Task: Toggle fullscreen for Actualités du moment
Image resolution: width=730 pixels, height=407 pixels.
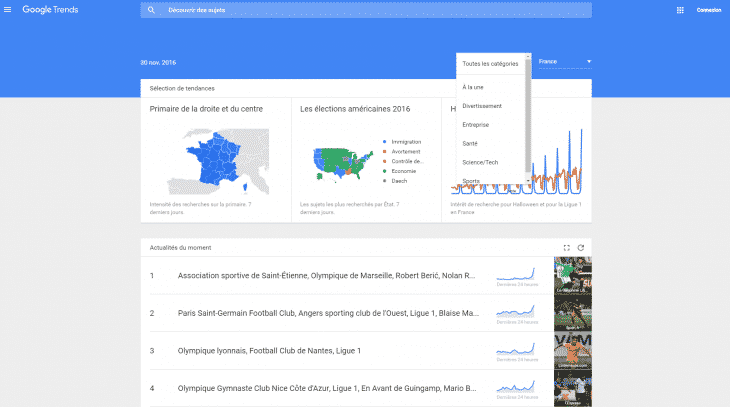Action: [567, 248]
